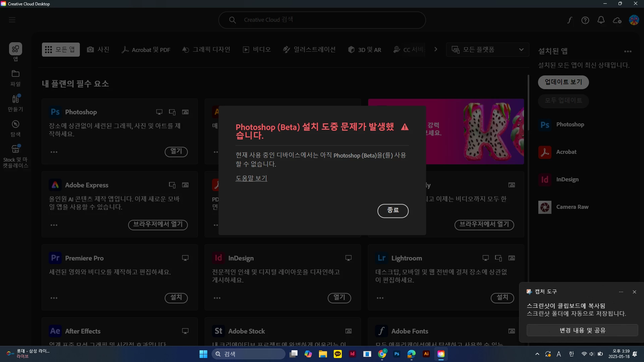Focus the Creative Cloud 검색 field
The height and width of the screenshot is (362, 644).
[x=322, y=20]
